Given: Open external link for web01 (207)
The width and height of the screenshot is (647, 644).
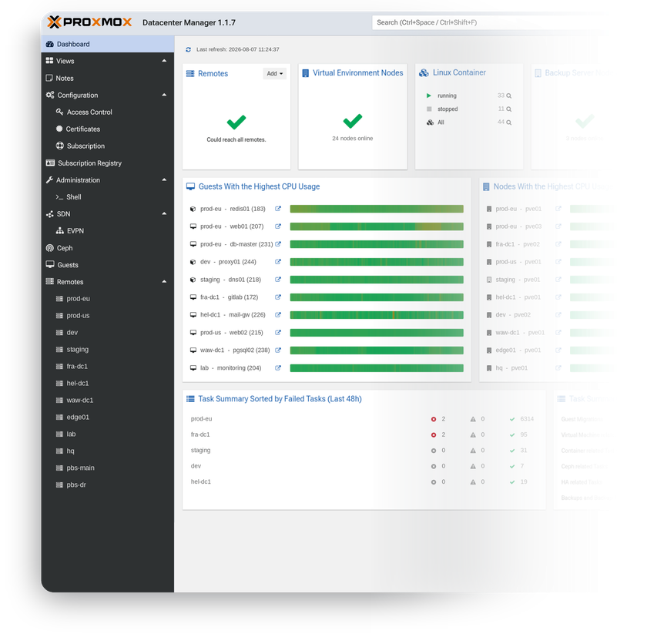Looking at the screenshot, I should pos(278,226).
